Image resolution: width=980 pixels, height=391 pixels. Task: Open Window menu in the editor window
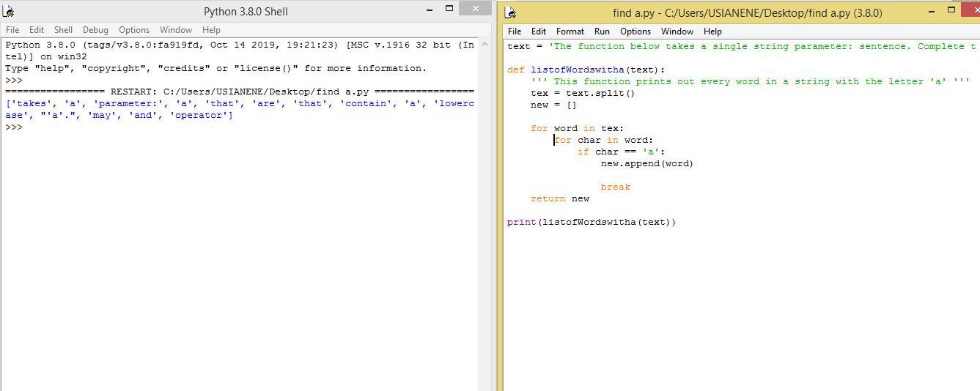pyautogui.click(x=677, y=31)
